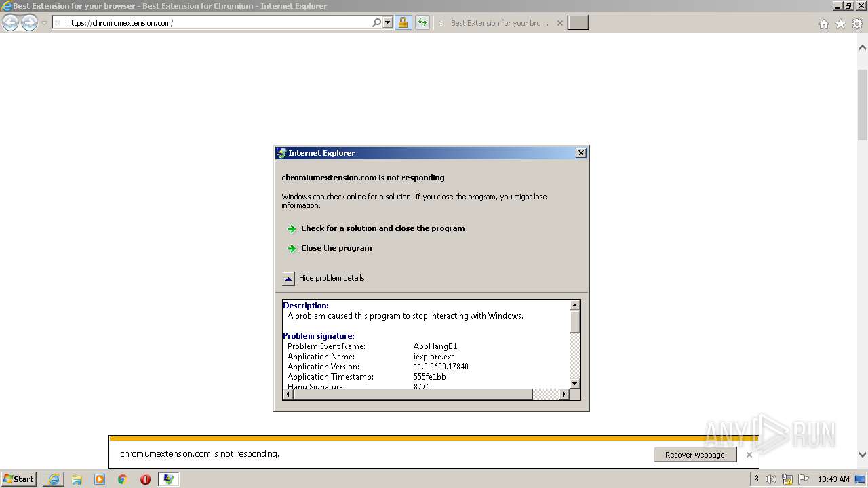Go back with the browser Back arrow
This screenshot has height=488, width=868.
click(10, 23)
